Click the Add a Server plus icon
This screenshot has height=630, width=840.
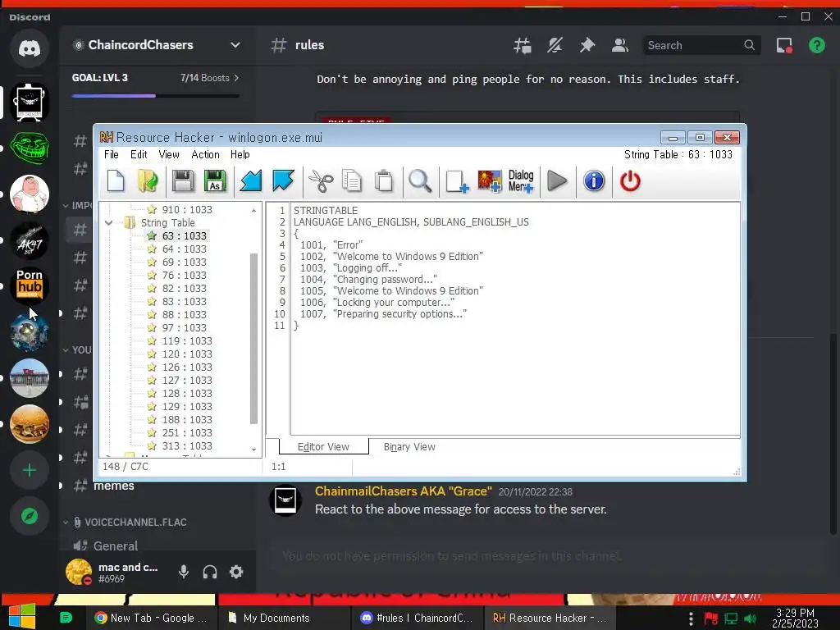[x=30, y=470]
